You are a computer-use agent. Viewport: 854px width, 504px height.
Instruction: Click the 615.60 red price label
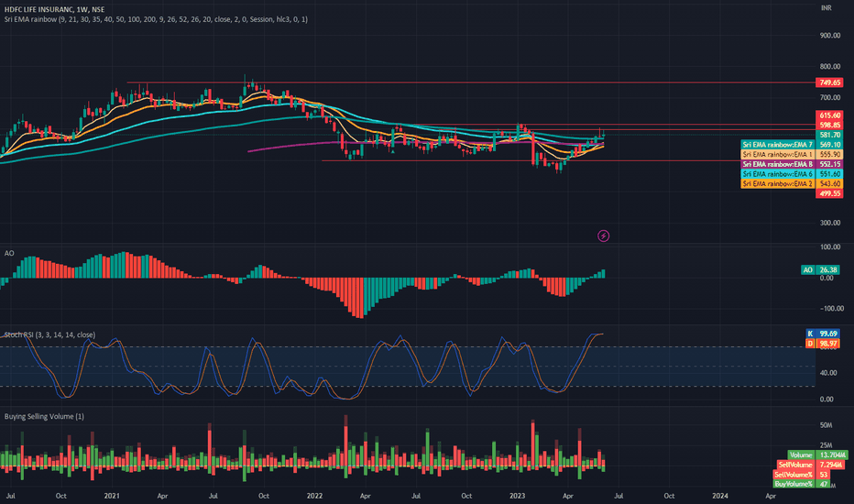829,115
